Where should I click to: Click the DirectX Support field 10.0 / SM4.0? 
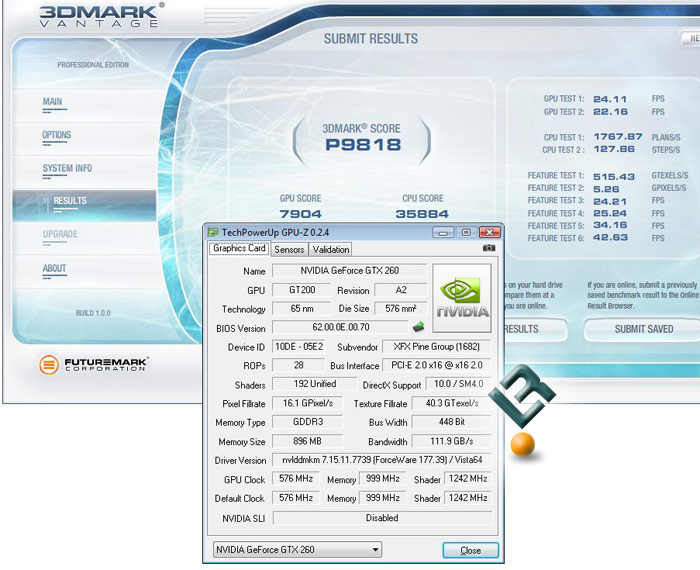[x=458, y=384]
